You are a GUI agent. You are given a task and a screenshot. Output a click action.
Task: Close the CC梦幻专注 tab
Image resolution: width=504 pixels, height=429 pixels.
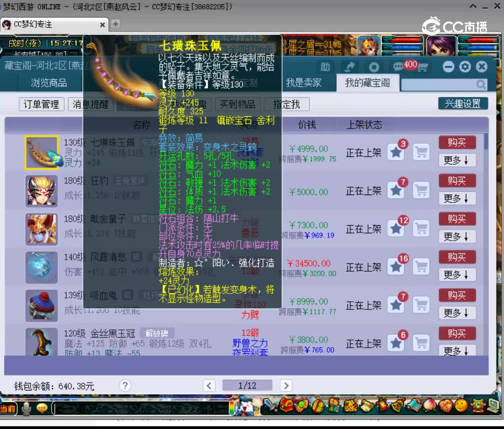click(x=102, y=25)
